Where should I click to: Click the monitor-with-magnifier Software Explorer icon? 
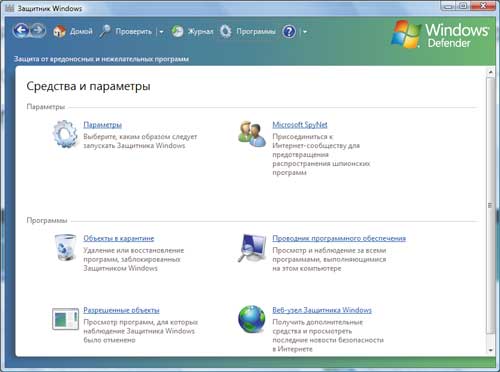point(252,248)
